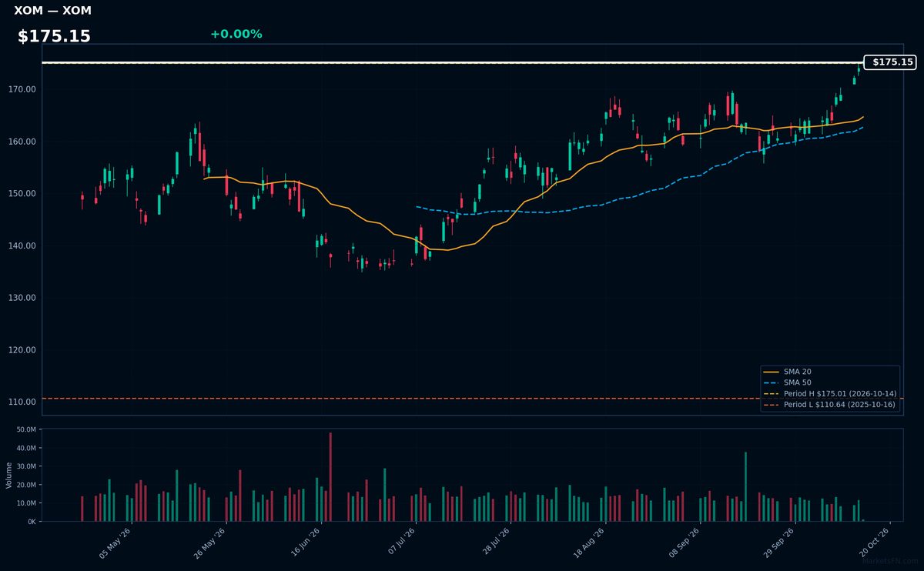Select the SMA 50 legend entry

tap(830, 382)
